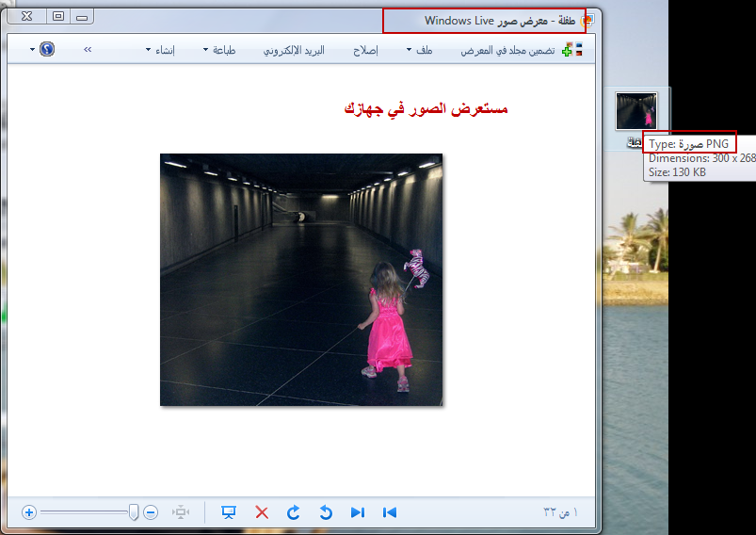756x535 pixels.
Task: Click the zoom in plus icon
Action: pos(29,512)
